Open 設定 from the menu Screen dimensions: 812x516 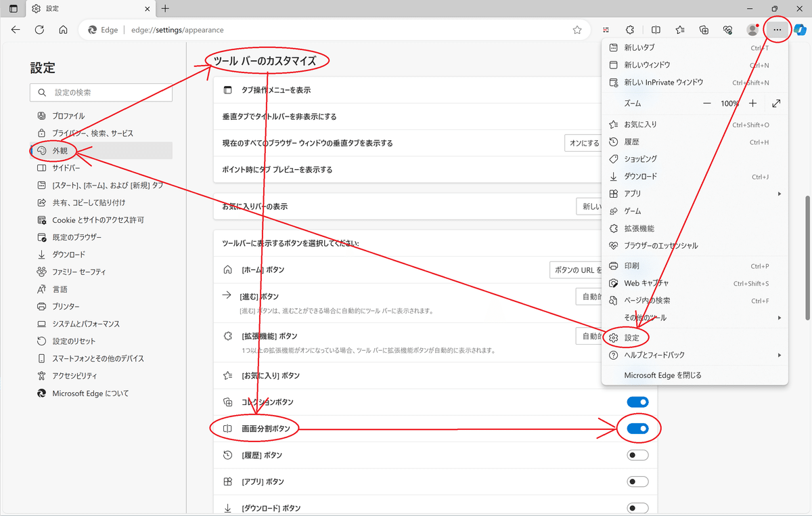[x=695, y=337]
